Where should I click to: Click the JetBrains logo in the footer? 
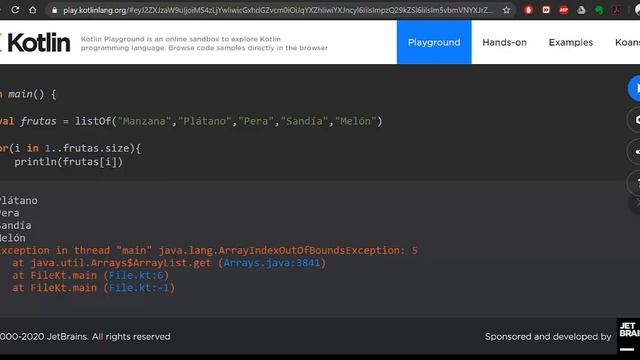tap(629, 336)
